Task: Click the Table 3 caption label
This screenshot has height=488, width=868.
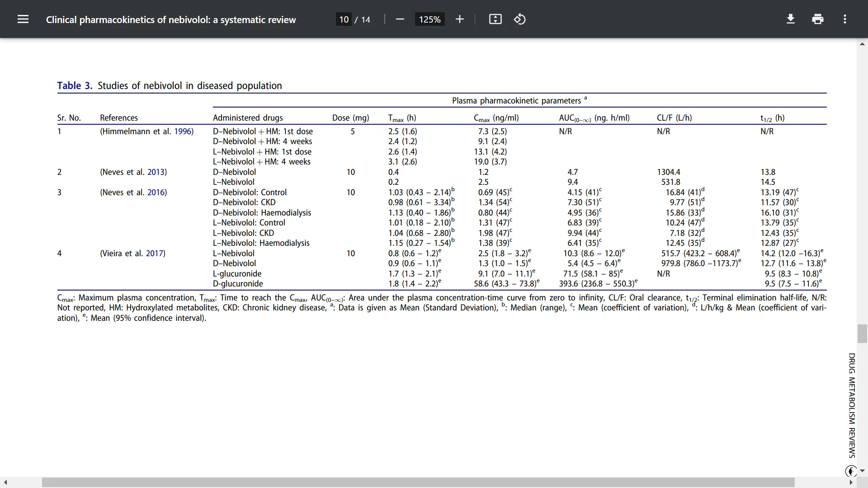Action: (75, 86)
